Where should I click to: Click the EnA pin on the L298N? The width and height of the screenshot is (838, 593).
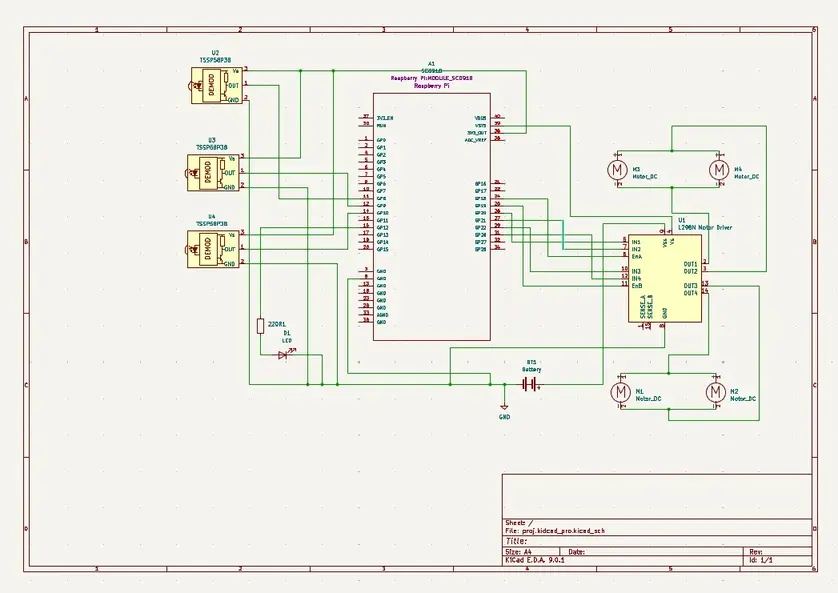[637, 257]
